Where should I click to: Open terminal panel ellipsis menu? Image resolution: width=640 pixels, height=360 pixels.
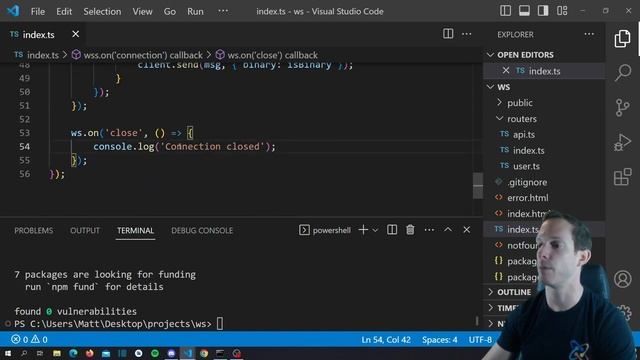pyautogui.click(x=429, y=230)
